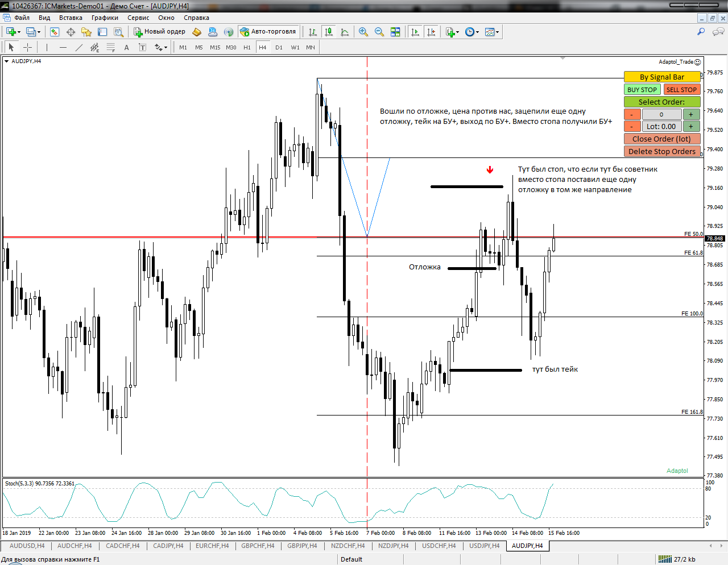Viewport: 728px width, 565px height.
Task: Open the new chart icon
Action: click(x=11, y=32)
